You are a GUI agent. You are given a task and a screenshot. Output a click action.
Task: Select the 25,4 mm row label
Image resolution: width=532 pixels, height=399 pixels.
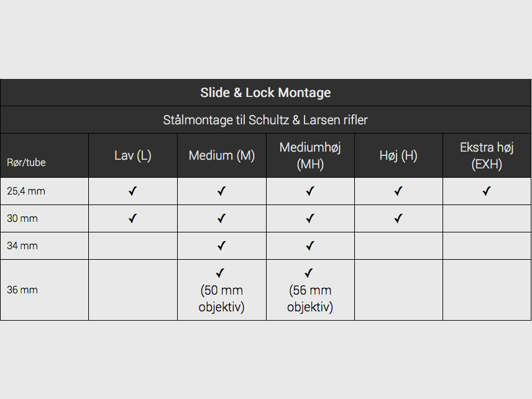click(x=26, y=191)
